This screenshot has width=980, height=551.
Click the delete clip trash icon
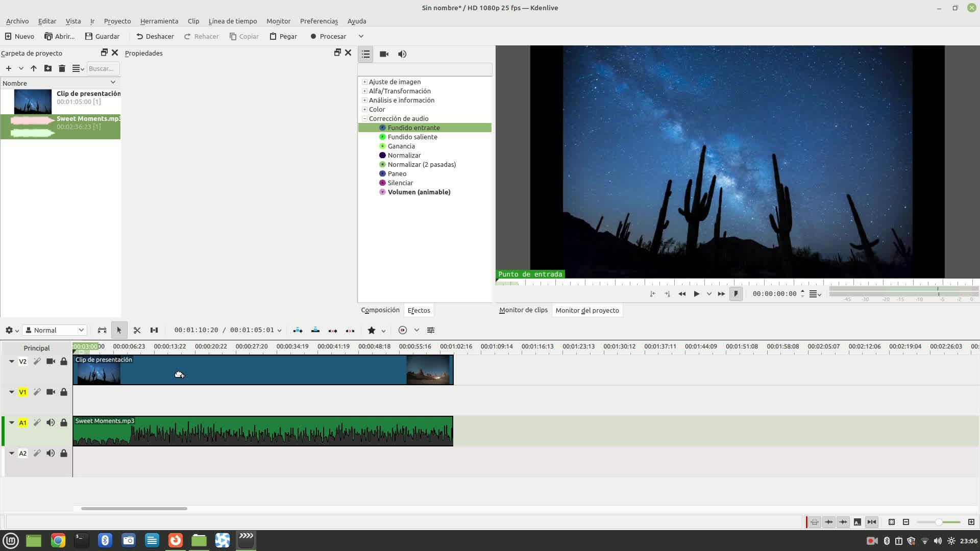point(62,68)
